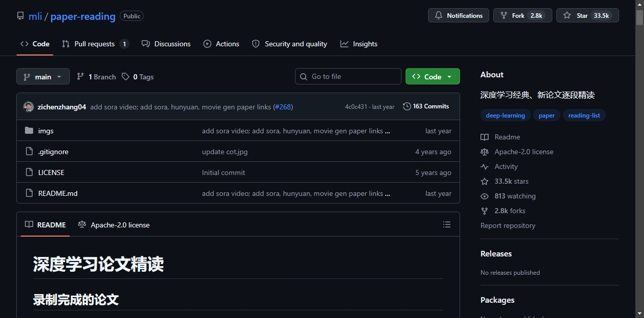Click the README.md file icon
644x318 pixels.
tap(29, 193)
